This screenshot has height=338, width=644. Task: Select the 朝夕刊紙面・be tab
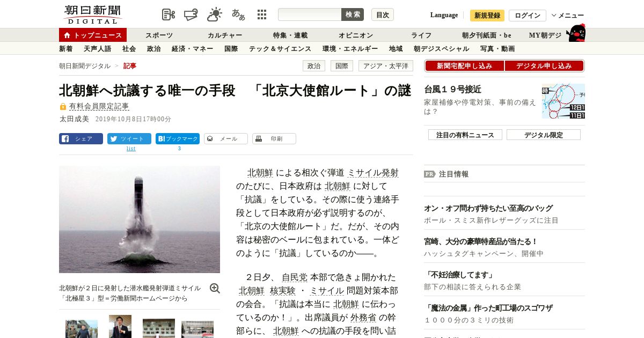pos(487,35)
